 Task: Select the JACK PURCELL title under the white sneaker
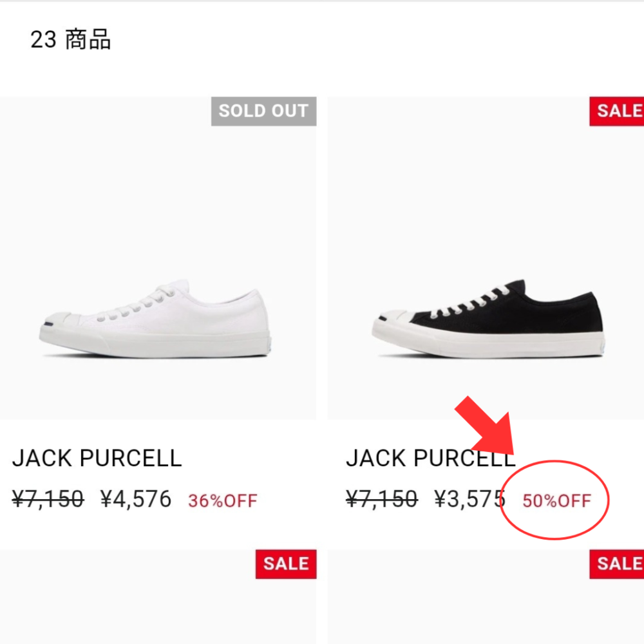tap(97, 459)
